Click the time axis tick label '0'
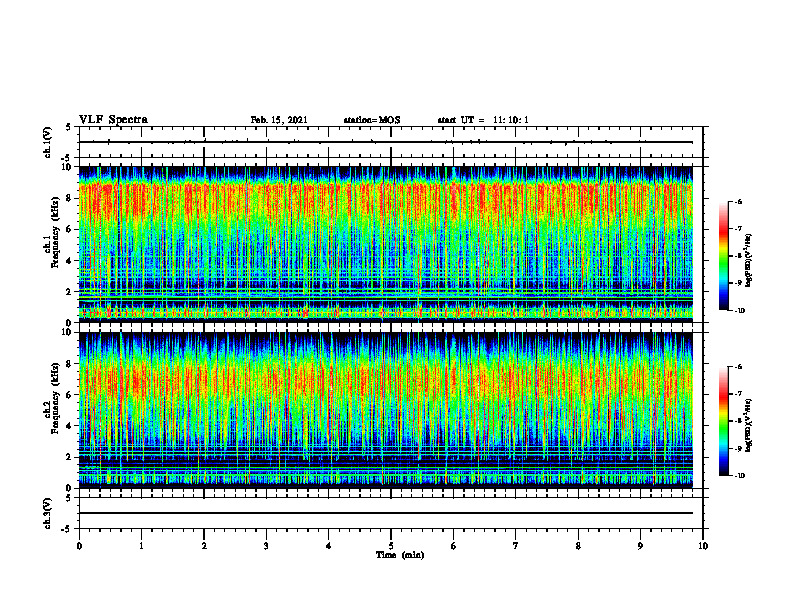792x612 pixels. (79, 546)
